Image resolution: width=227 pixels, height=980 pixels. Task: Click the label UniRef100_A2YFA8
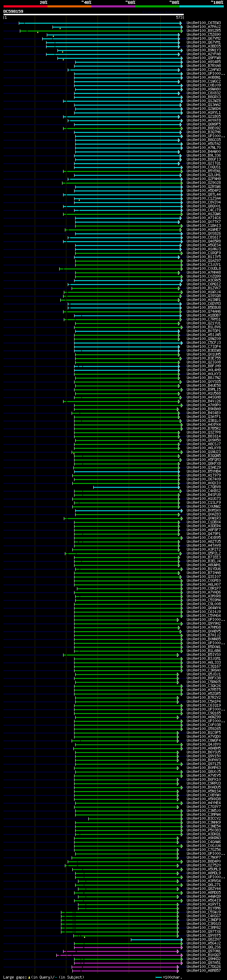click(x=203, y=54)
